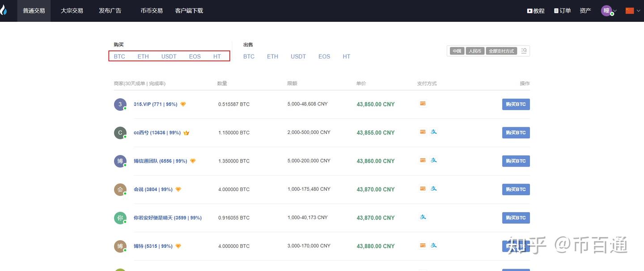Open merchant 你若安好便是晴天 (3599 | 99%) profile
The height and width of the screenshot is (271, 644).
click(168, 218)
